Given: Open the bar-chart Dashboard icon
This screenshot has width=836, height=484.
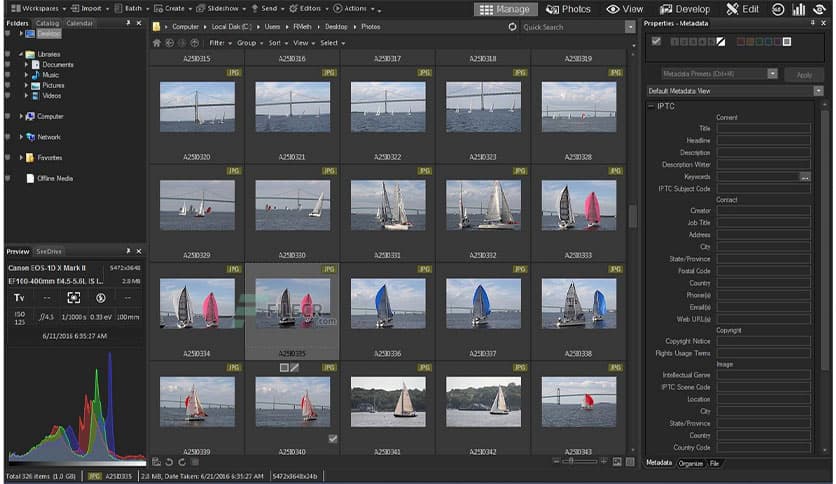Looking at the screenshot, I should pyautogui.click(x=799, y=10).
